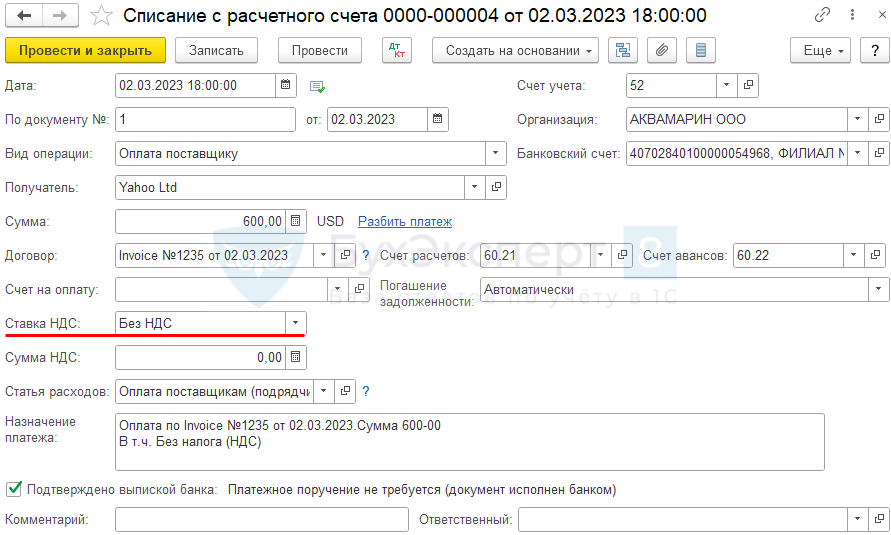Open the three-dot window menu

(x=852, y=15)
